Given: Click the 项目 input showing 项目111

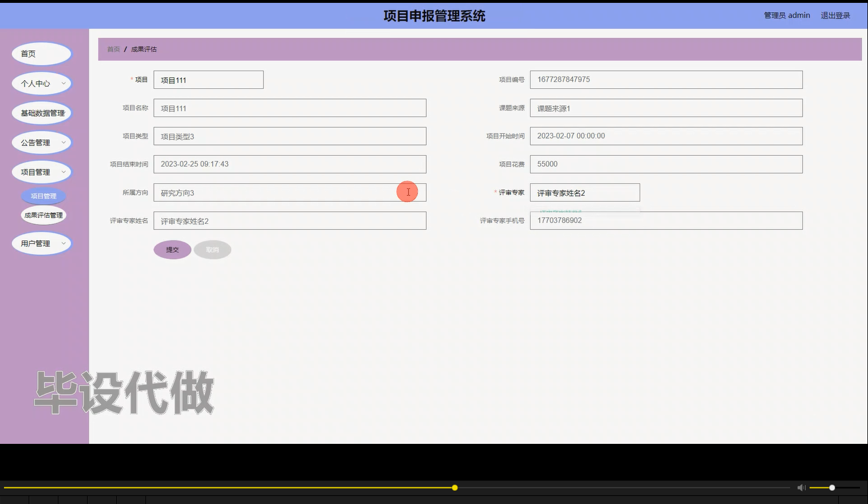Looking at the screenshot, I should point(208,80).
